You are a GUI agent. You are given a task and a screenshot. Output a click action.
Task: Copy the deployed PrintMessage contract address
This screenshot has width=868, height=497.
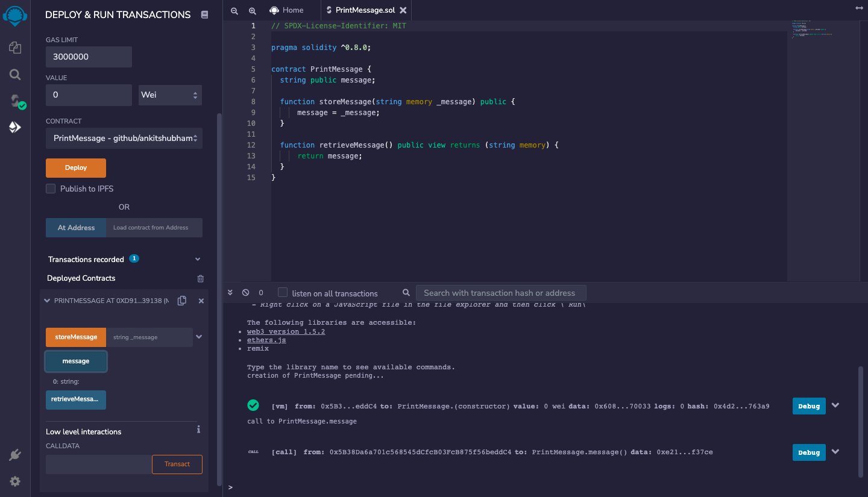click(x=182, y=301)
